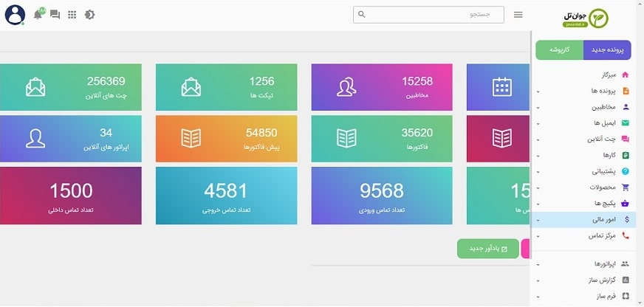Click the پرونده جدید button
This screenshot has width=644, height=307.
(x=607, y=50)
